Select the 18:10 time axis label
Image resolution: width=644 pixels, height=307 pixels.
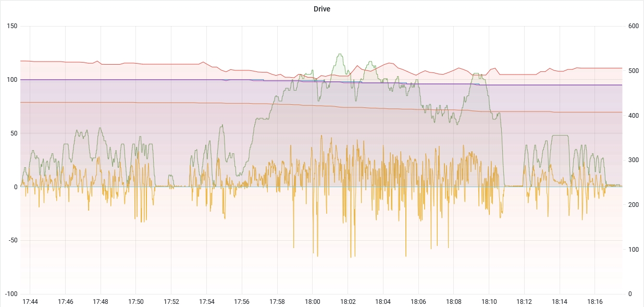[489, 302]
